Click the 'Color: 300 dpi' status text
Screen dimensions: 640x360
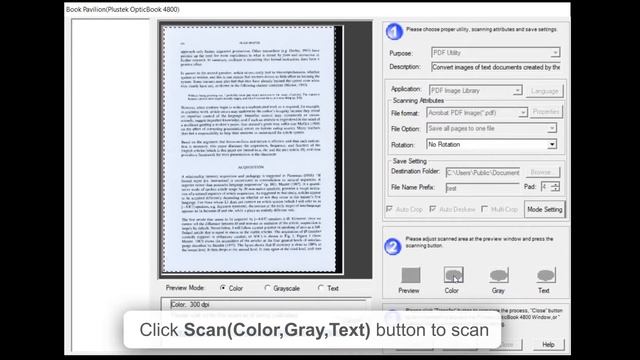click(x=190, y=304)
